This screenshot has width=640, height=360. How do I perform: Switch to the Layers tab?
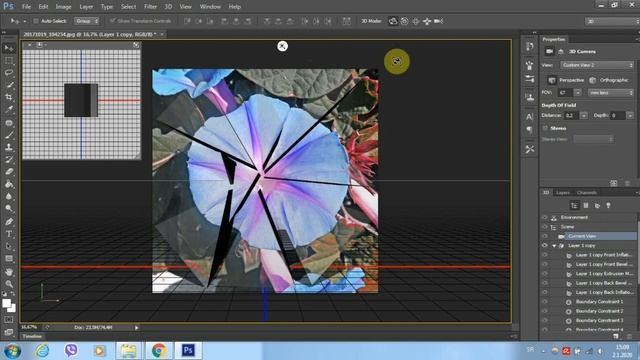coord(563,193)
